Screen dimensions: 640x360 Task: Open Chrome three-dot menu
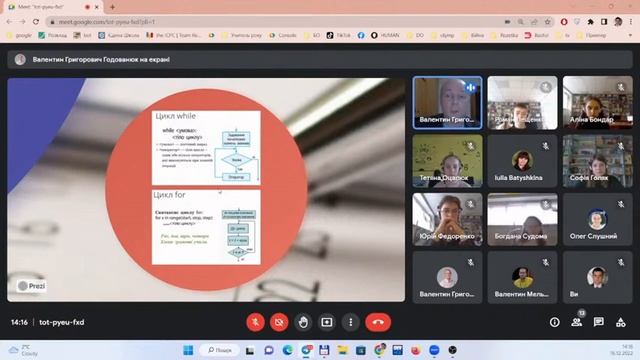click(x=631, y=22)
